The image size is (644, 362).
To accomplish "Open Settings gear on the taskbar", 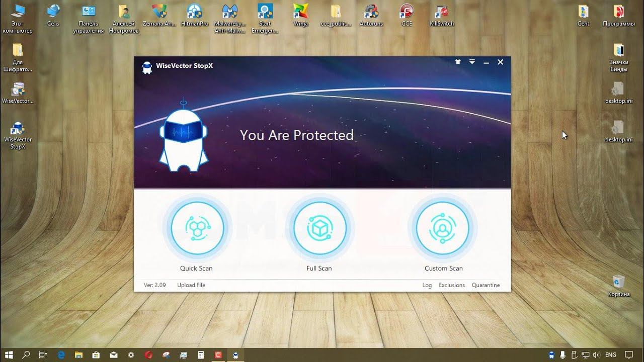I will [x=131, y=355].
